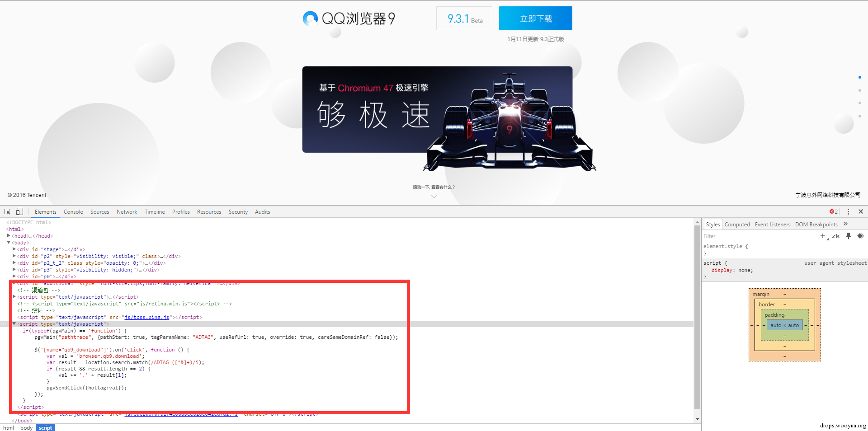Open the Network tab

pos(127,212)
